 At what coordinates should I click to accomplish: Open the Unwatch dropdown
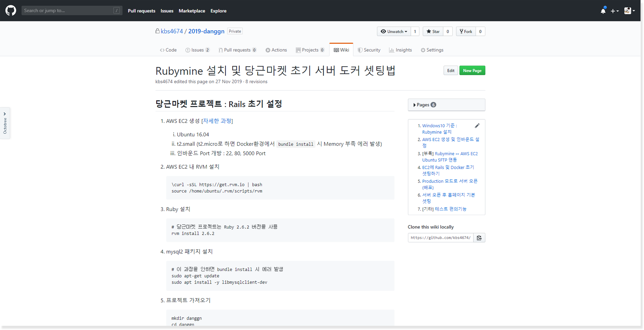[x=394, y=31]
